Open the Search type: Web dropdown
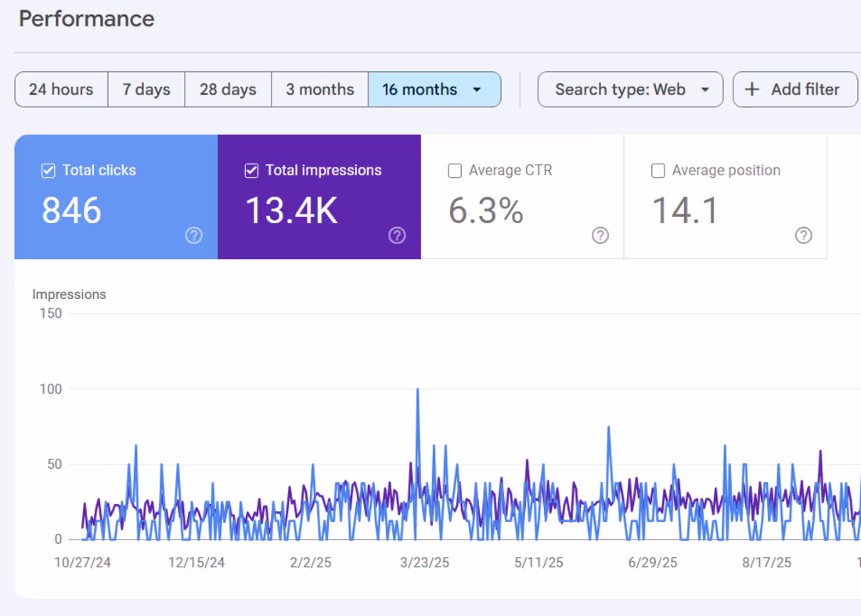This screenshot has width=861, height=616. 630,89
